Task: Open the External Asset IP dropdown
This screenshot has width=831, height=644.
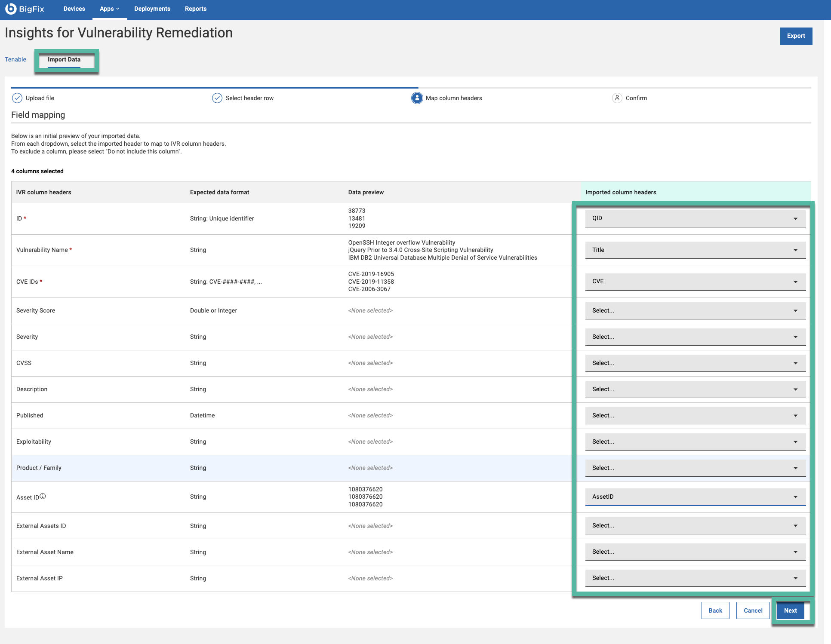Action: 695,578
